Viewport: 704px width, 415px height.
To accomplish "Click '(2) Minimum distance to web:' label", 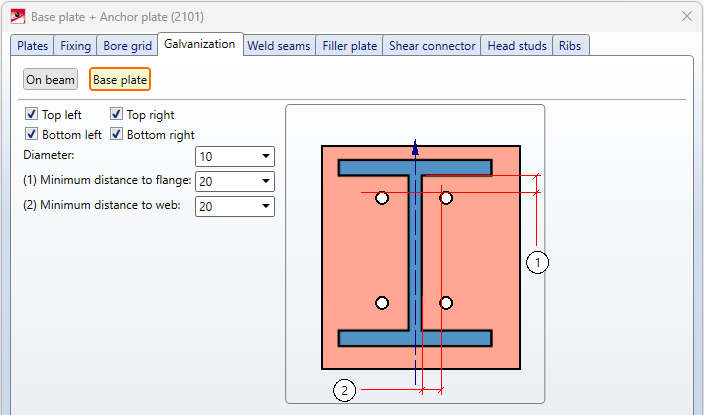I will point(102,205).
